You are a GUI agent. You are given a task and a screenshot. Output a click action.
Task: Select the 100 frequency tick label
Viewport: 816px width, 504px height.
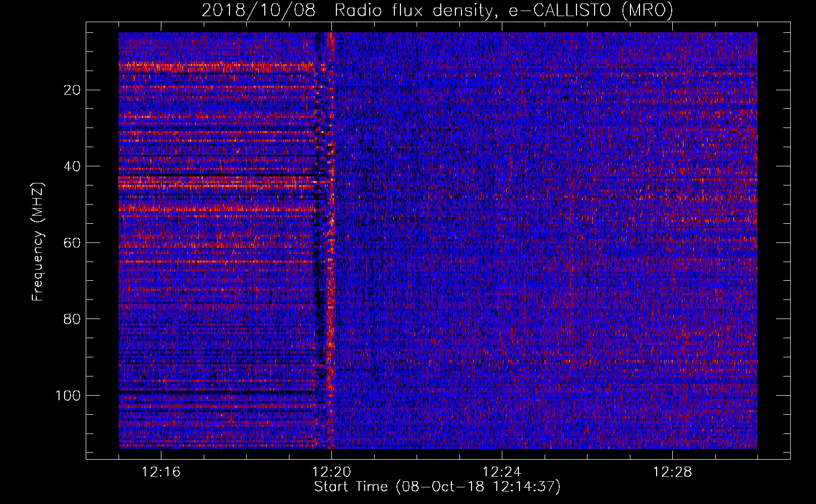(x=68, y=396)
